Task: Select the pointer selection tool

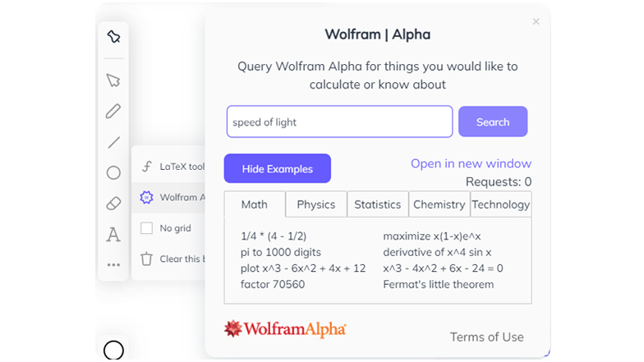Action: (113, 80)
